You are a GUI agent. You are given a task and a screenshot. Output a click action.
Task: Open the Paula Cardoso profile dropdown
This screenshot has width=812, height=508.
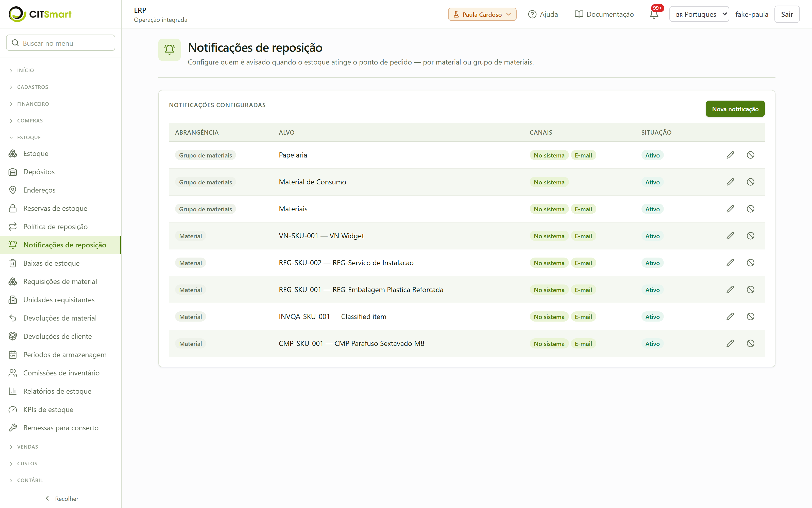(x=482, y=14)
